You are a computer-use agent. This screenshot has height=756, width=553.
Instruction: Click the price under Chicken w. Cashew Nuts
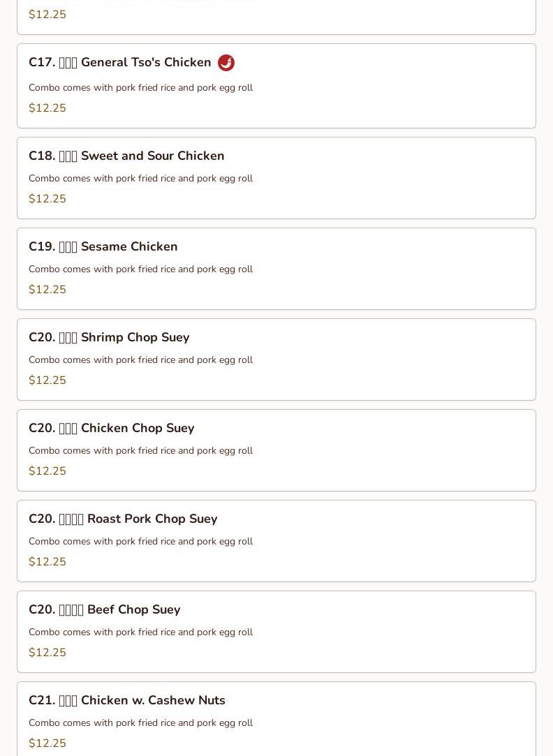pos(47,743)
